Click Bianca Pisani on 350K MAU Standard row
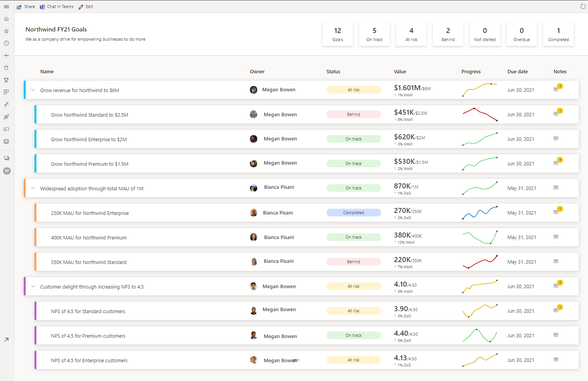 coord(279,261)
